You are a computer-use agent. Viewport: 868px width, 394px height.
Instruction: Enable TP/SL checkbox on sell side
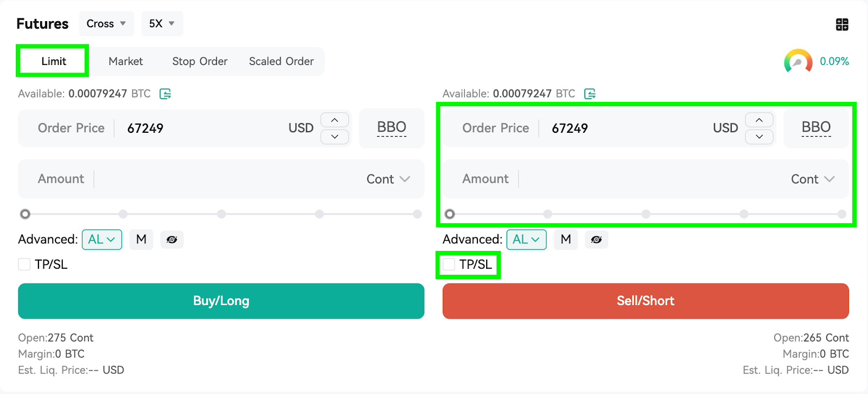(449, 264)
